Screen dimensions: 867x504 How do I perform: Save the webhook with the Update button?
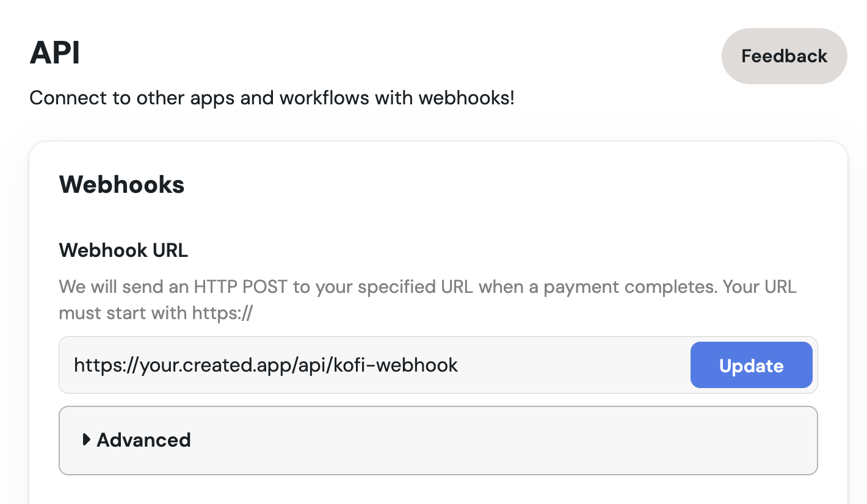point(751,365)
